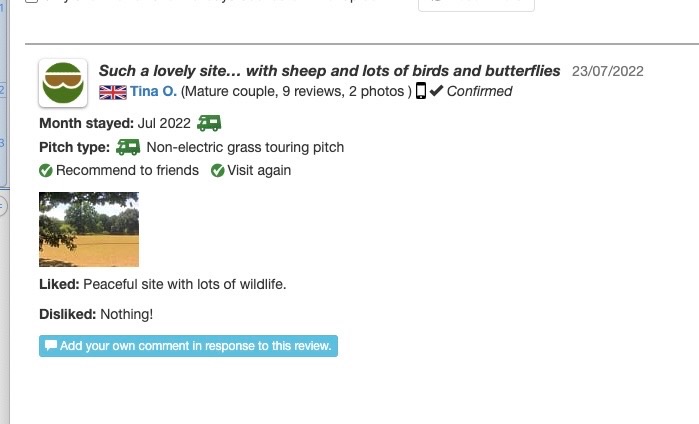Toggle the partially visible checkbox at top
The width and height of the screenshot is (699, 424).
(x=31, y=2)
